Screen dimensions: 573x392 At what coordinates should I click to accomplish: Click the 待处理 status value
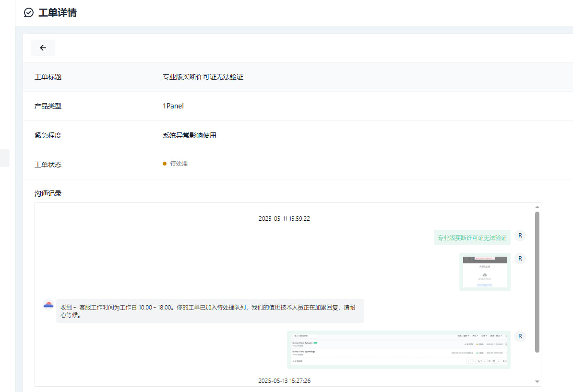tap(179, 164)
